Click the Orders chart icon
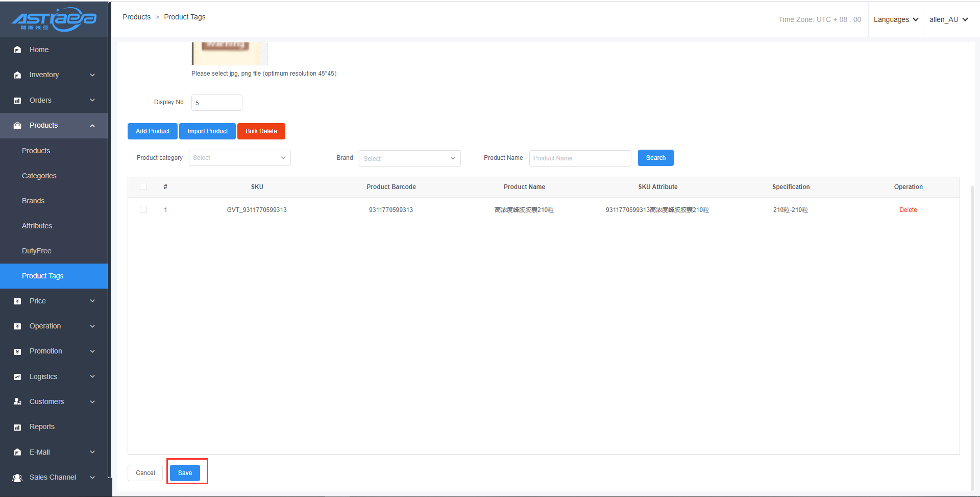The width and height of the screenshot is (980, 497). click(x=17, y=101)
